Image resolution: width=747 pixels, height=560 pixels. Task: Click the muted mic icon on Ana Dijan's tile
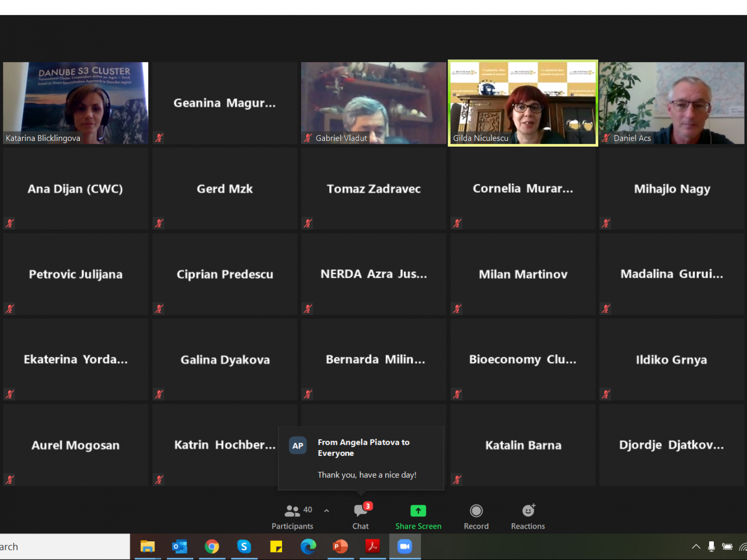[x=10, y=223]
